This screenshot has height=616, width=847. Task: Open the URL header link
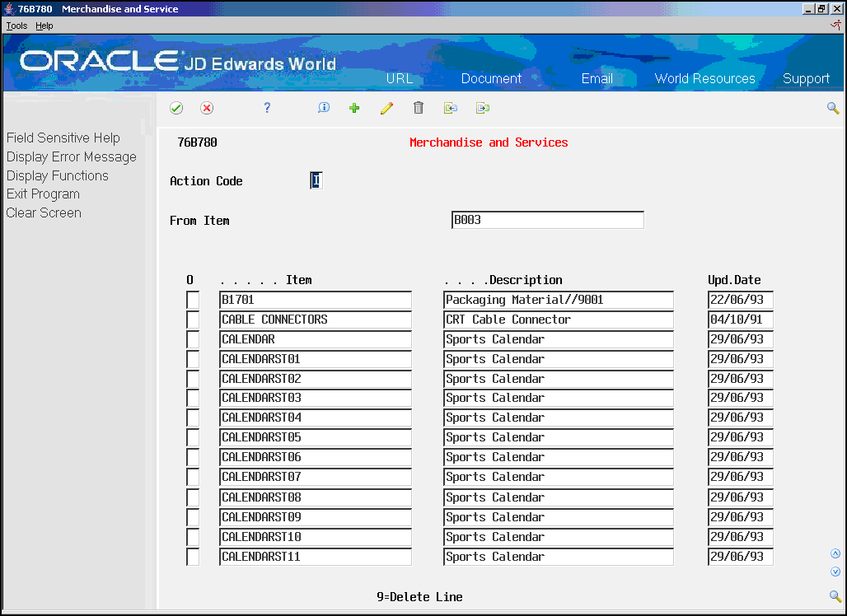(x=399, y=78)
